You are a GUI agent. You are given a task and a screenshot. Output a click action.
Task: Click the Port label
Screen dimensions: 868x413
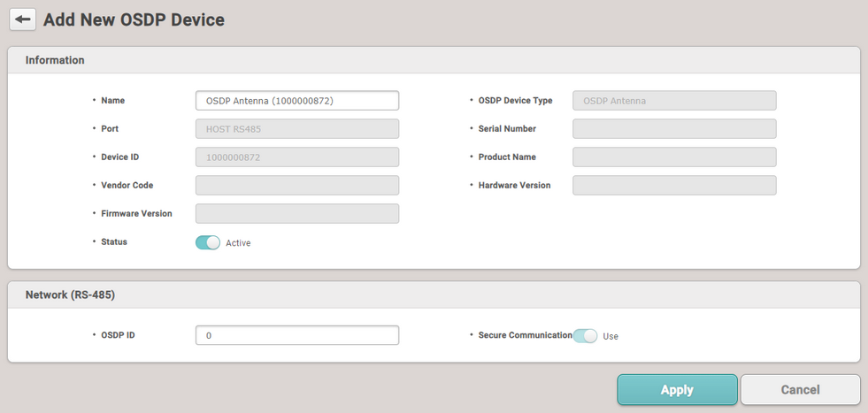coord(110,129)
